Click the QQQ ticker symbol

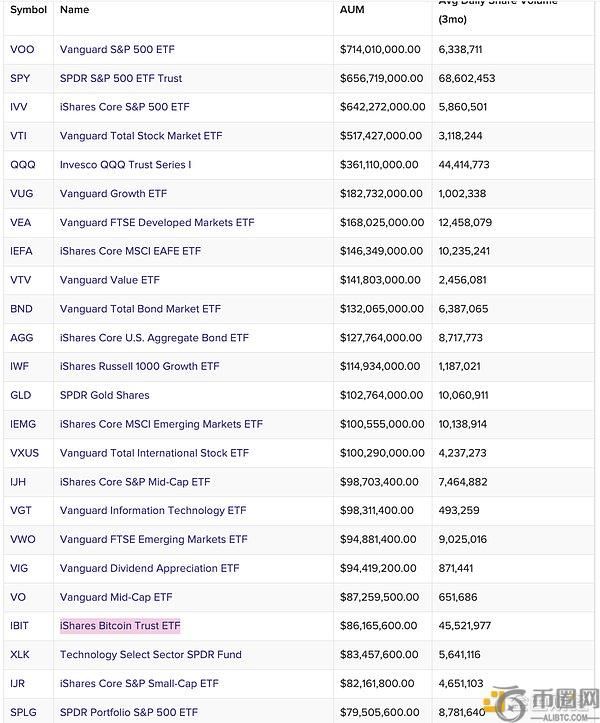pos(22,165)
